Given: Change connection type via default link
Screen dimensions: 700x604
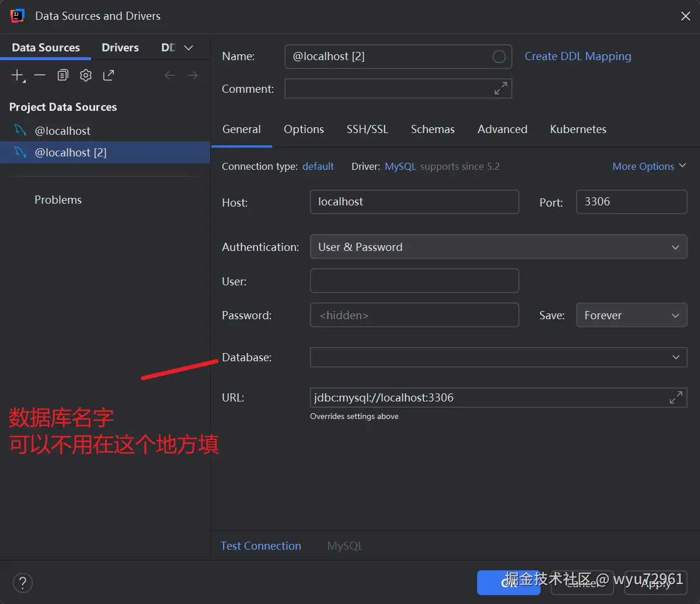Looking at the screenshot, I should pos(318,166).
